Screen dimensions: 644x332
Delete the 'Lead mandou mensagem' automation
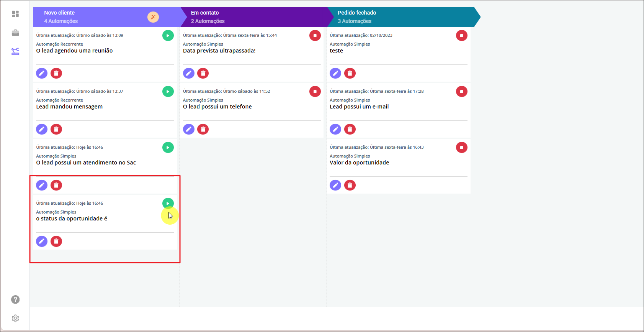(56, 129)
